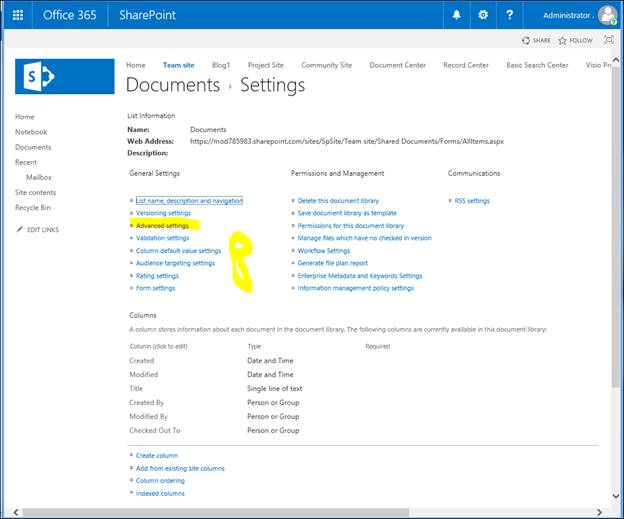Click the Documents breadcrumb title
Image resolution: width=624 pixels, height=519 pixels.
tap(172, 85)
